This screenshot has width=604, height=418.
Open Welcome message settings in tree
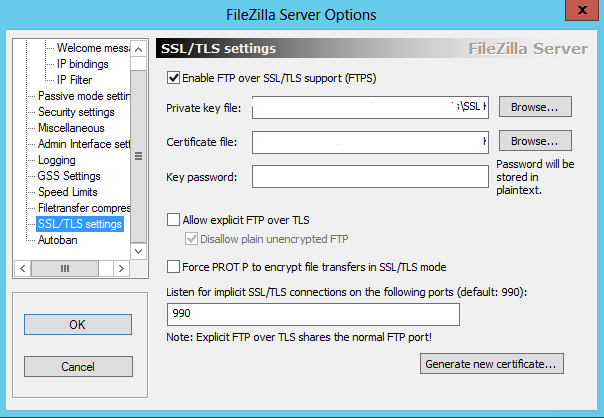coord(93,48)
